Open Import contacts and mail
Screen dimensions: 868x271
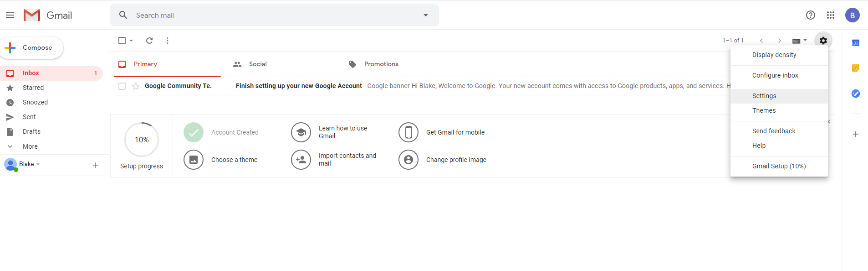point(347,160)
